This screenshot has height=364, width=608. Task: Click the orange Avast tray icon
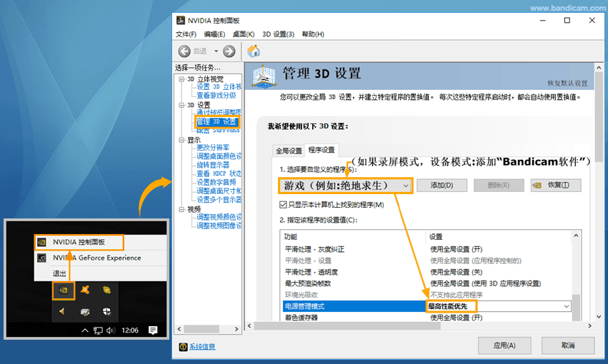tap(85, 290)
